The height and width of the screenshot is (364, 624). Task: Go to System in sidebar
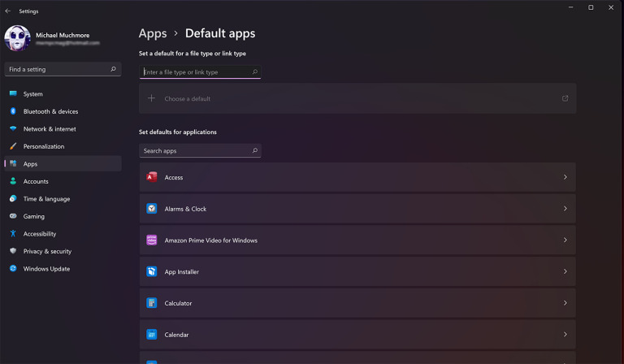[32, 94]
